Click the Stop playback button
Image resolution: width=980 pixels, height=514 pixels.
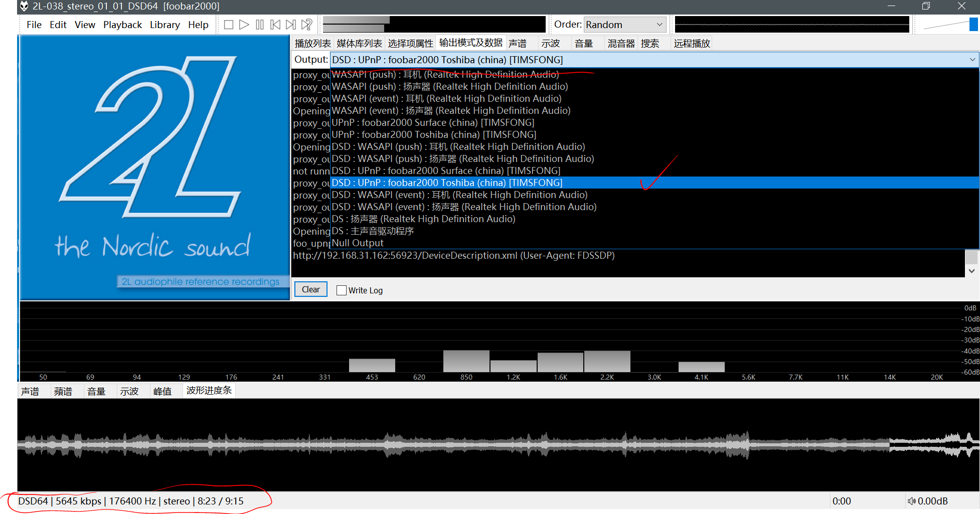[x=229, y=25]
